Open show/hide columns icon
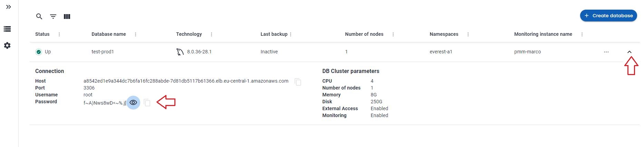The image size is (644, 147). coord(67,17)
